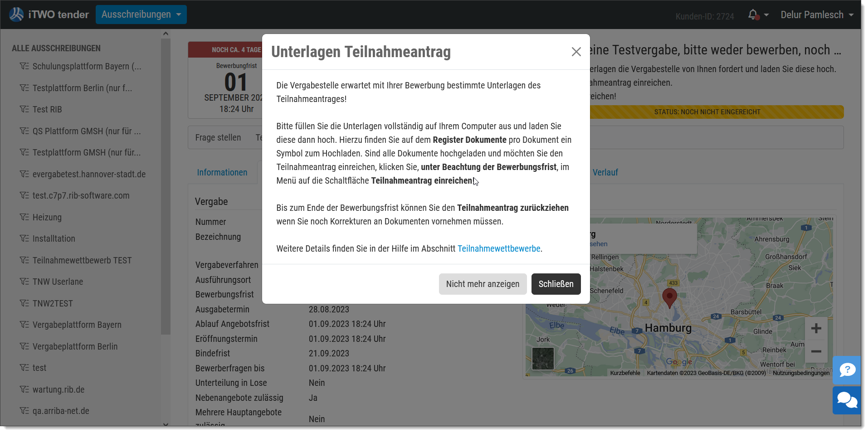Open the chat conversation icon
Viewport: 868px width, 433px height.
(847, 400)
